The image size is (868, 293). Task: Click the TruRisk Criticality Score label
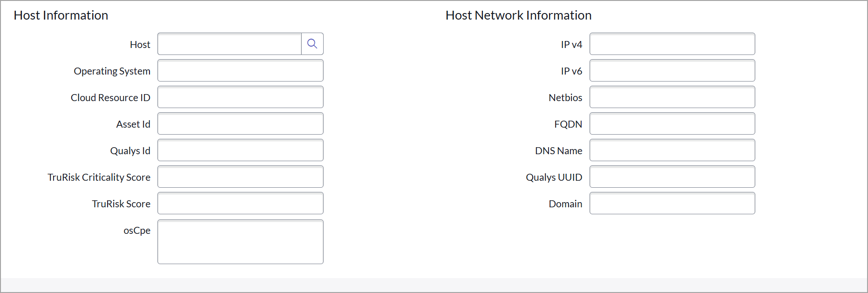99,177
